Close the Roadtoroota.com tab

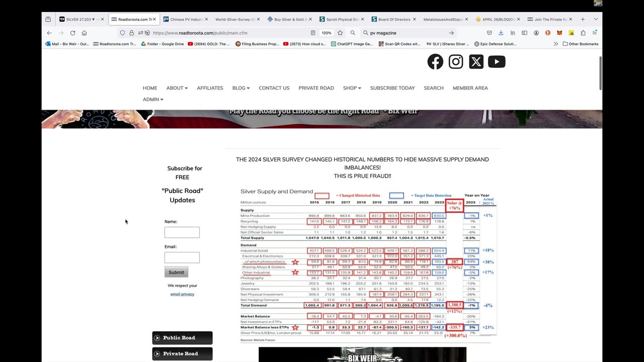pos(154,19)
